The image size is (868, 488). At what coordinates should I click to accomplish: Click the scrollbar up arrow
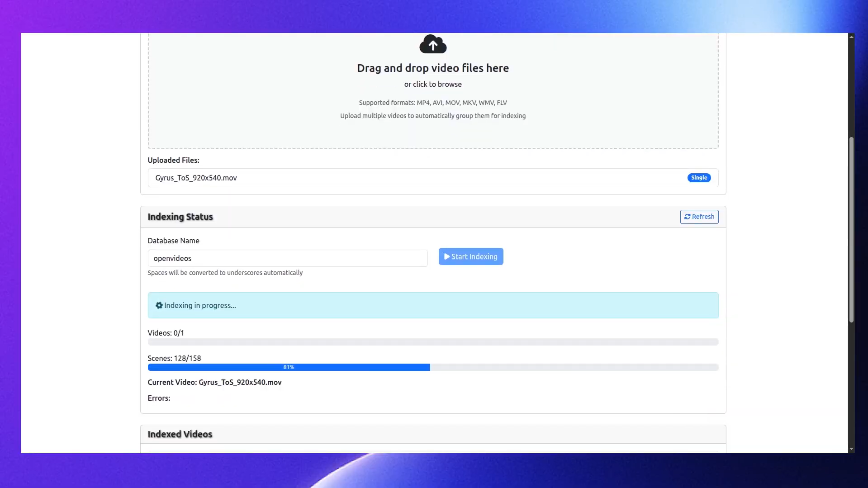[851, 37]
